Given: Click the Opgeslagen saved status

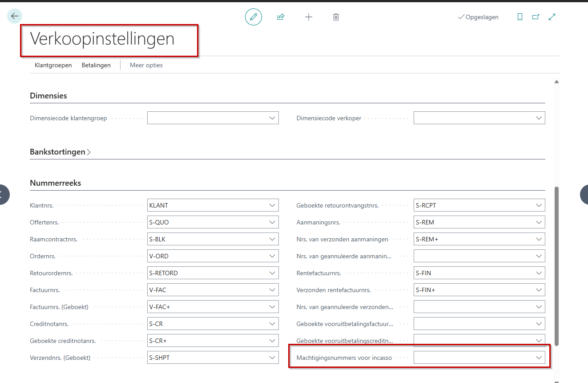Looking at the screenshot, I should tap(478, 17).
